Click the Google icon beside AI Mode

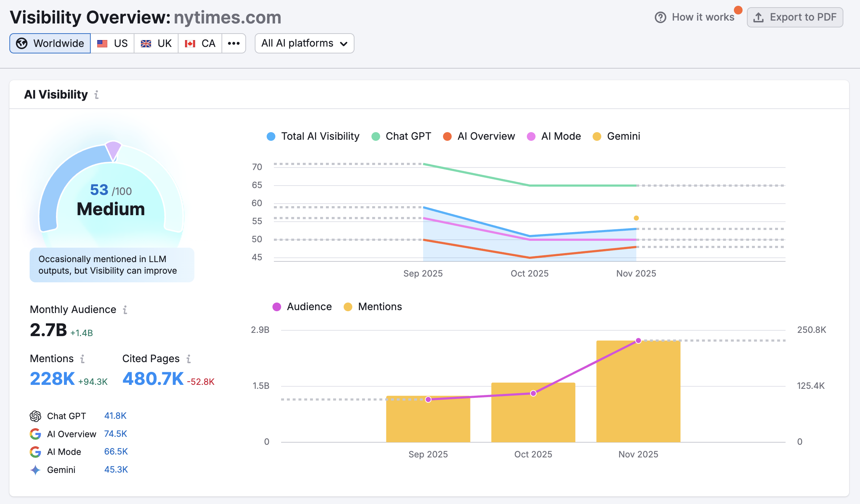click(x=35, y=452)
